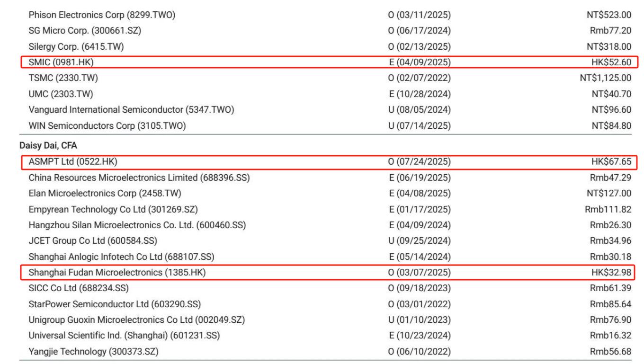Click the Daisy Dai, CFA analyst heading
644x364 pixels.
tap(48, 146)
